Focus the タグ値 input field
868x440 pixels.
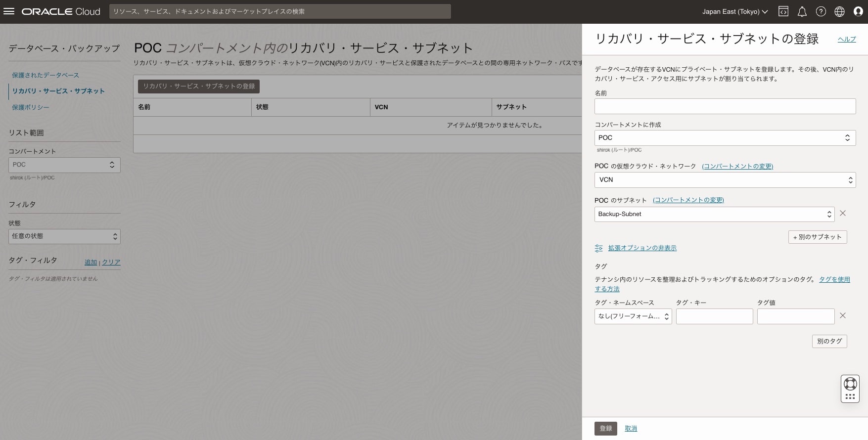point(796,316)
